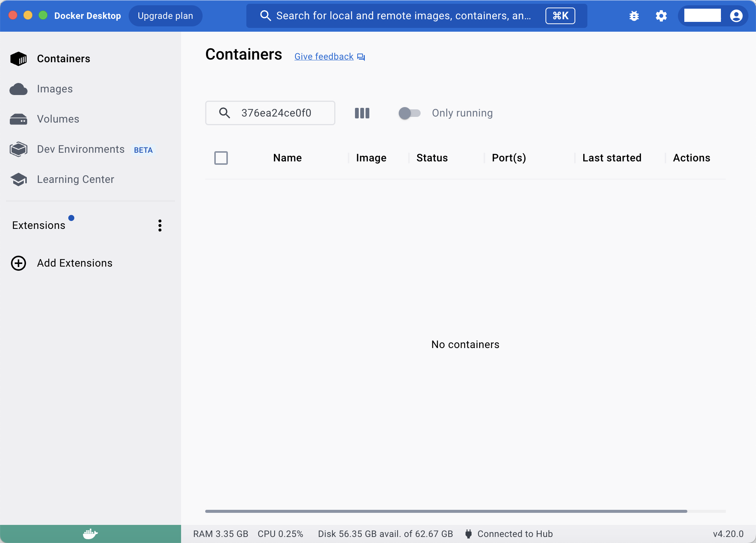Sort by the Last started column
Viewport: 756px width, 543px height.
click(612, 158)
